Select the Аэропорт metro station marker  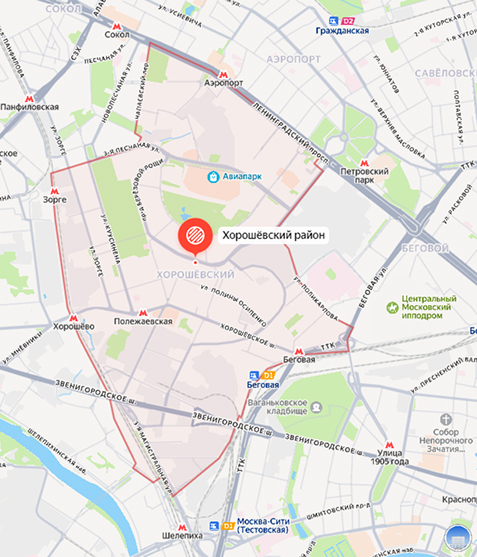coord(223,75)
